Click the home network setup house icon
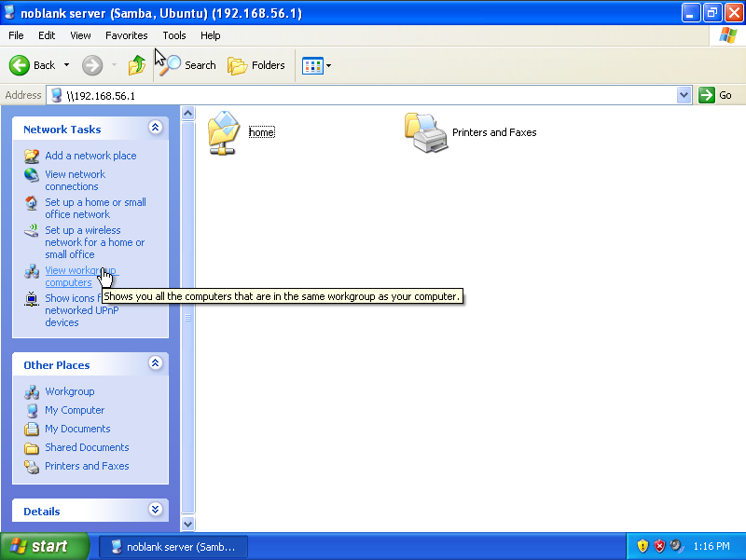Viewport: 746px width, 560px height. point(32,203)
